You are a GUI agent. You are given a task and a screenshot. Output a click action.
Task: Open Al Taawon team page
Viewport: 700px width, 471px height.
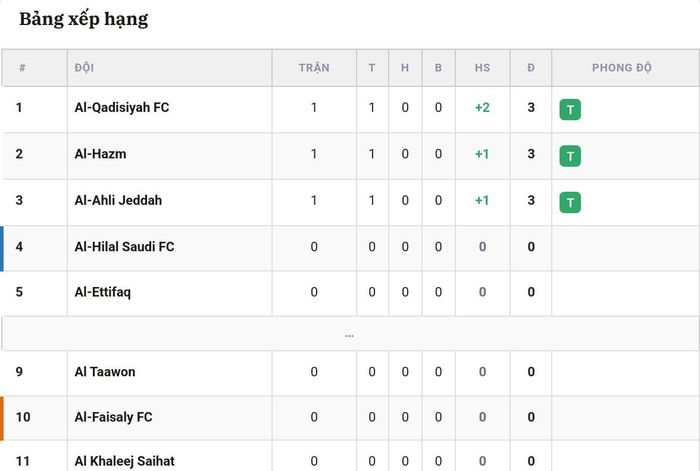105,372
